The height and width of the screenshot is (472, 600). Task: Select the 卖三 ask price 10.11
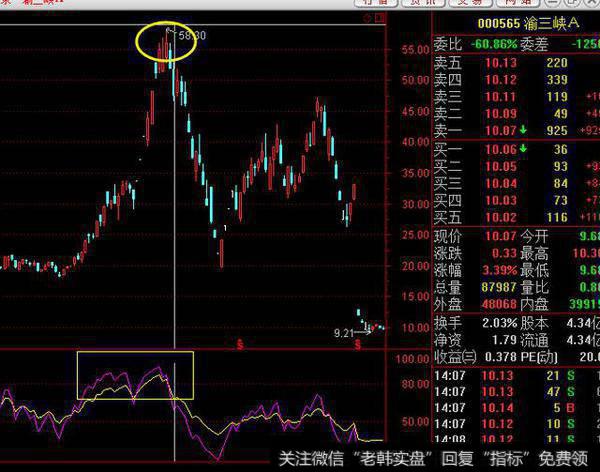[501, 96]
